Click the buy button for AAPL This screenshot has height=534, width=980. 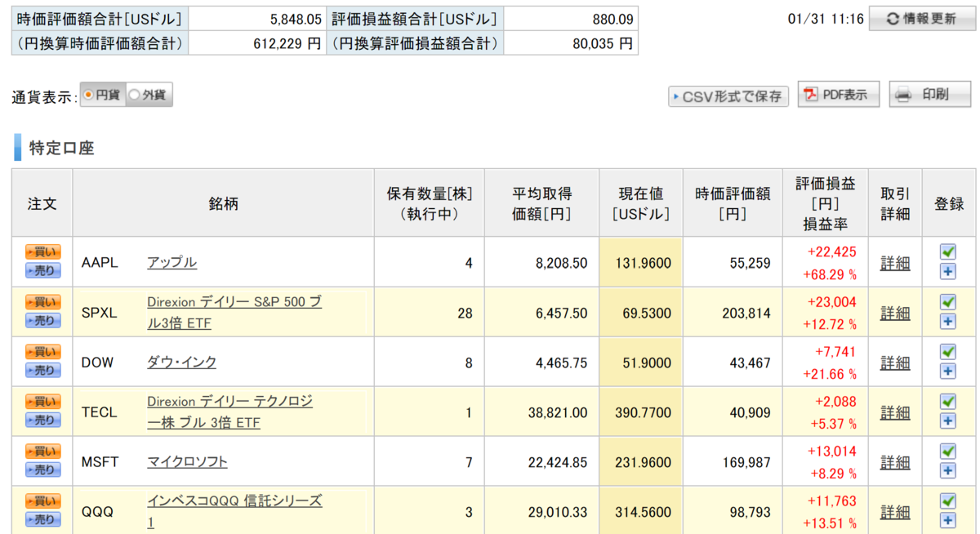[42, 252]
